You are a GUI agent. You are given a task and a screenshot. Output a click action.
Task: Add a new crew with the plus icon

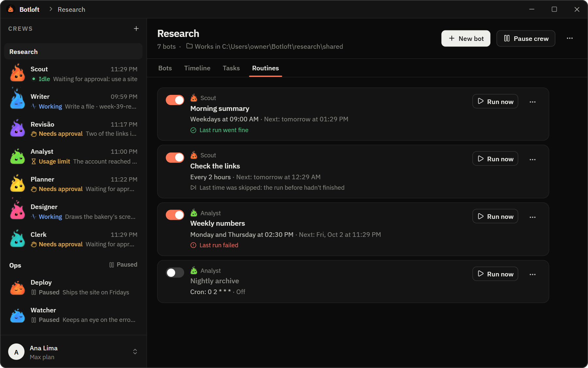(136, 29)
